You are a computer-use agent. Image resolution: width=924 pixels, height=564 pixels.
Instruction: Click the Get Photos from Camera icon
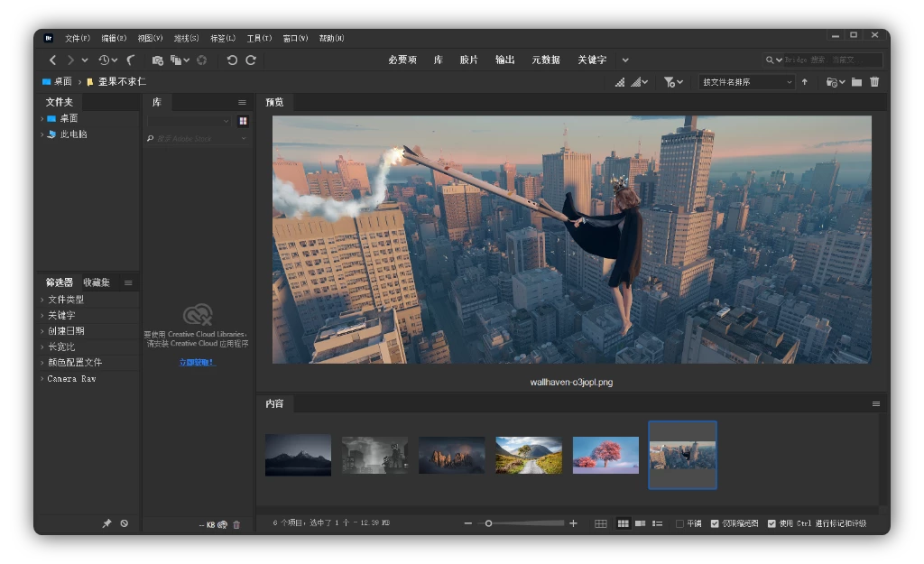pyautogui.click(x=158, y=60)
